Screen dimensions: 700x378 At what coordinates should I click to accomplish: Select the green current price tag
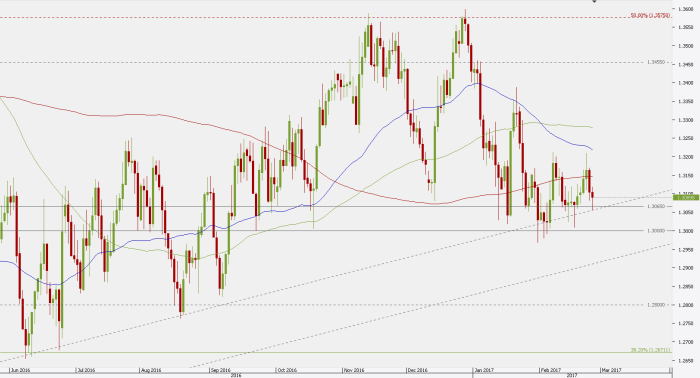pyautogui.click(x=684, y=197)
